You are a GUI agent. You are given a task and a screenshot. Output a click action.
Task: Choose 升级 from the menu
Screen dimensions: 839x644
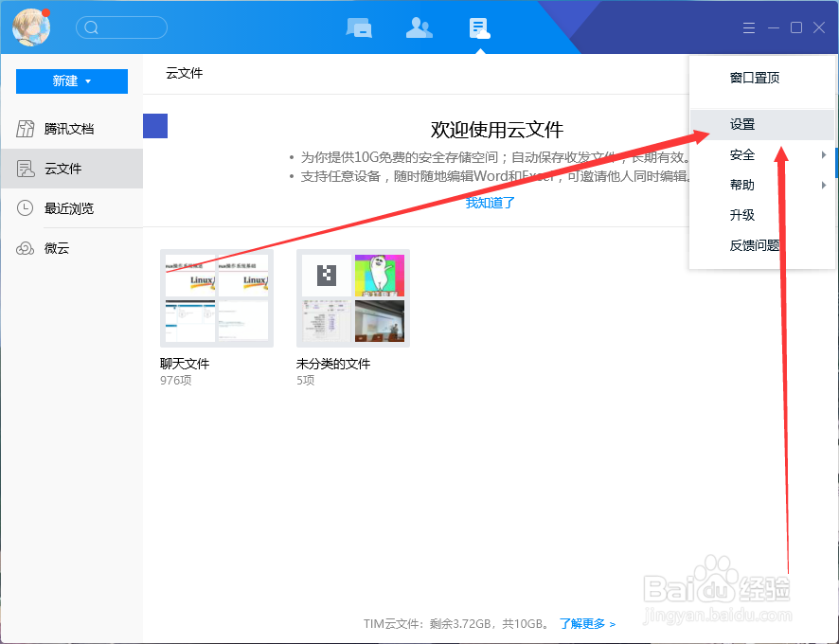[x=762, y=215]
